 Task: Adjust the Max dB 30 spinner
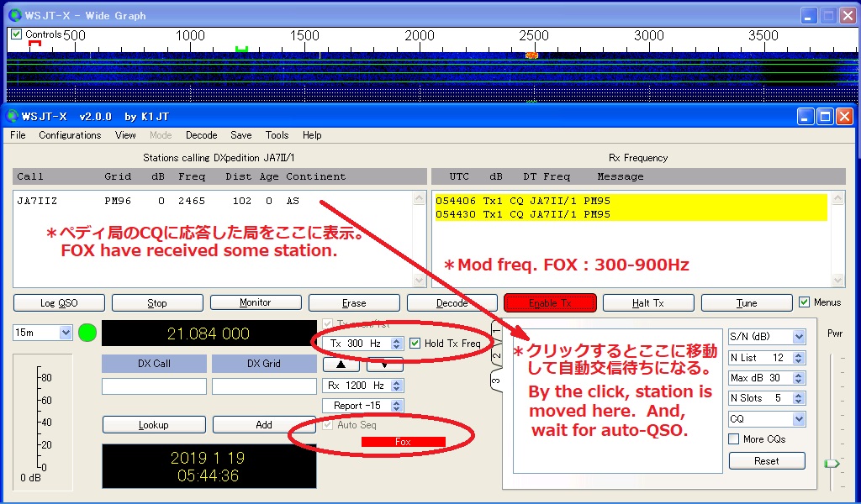[799, 378]
